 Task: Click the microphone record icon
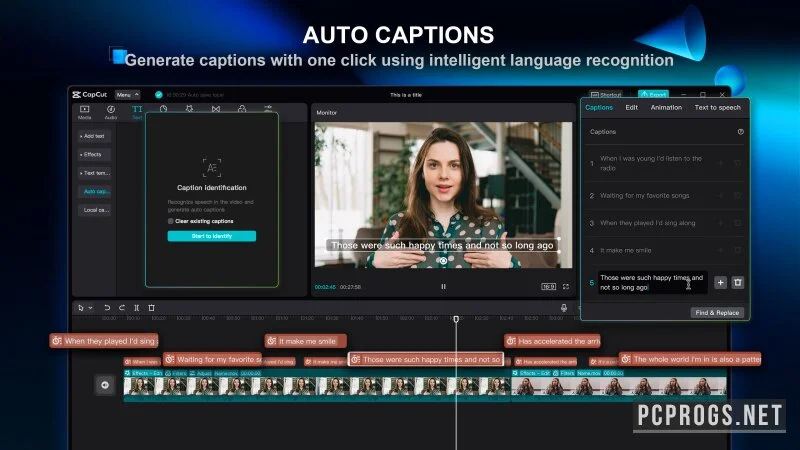tap(564, 308)
